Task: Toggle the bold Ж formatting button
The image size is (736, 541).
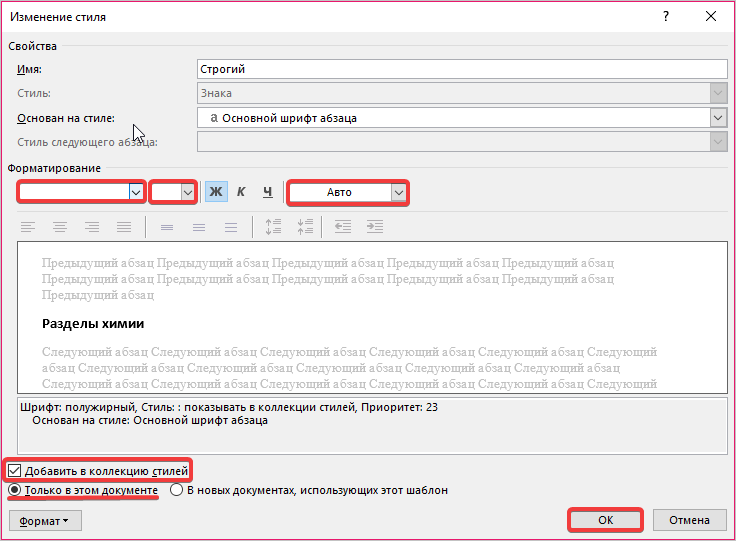Action: coord(216,192)
